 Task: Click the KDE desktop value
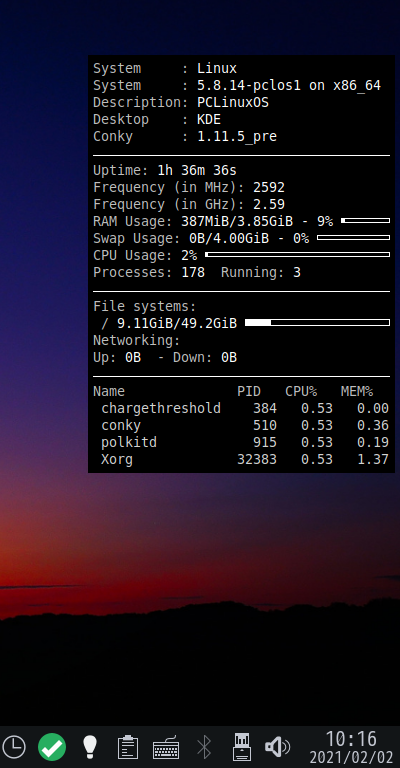pos(209,120)
